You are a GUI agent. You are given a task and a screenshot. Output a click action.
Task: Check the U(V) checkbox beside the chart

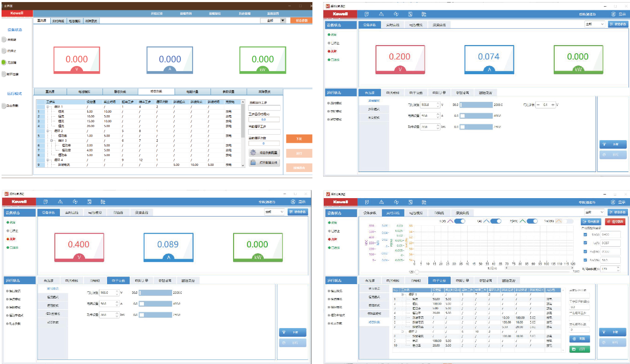(x=585, y=234)
